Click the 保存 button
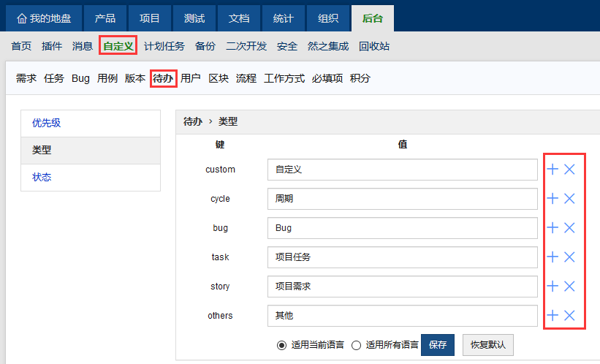The width and height of the screenshot is (600, 364). click(438, 345)
